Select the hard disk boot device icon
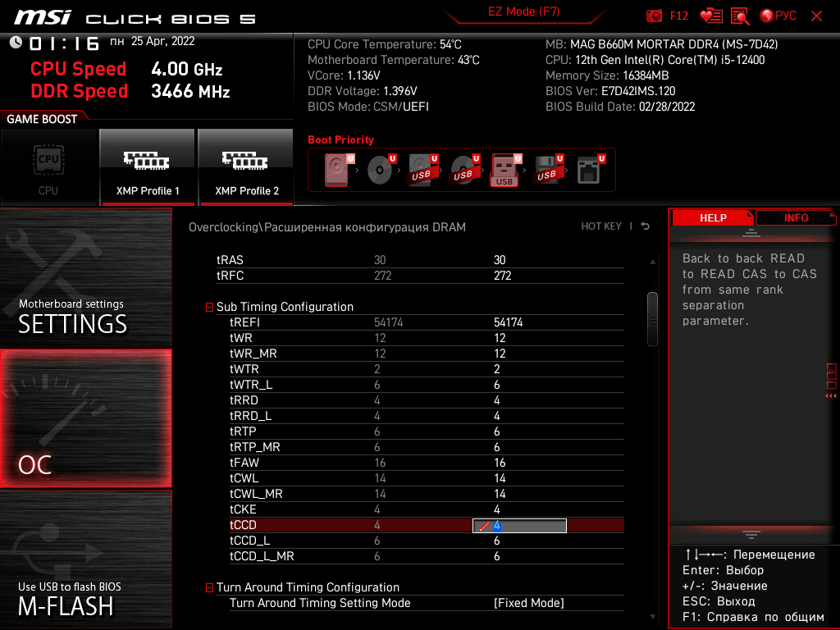The width and height of the screenshot is (840, 630). click(x=337, y=169)
